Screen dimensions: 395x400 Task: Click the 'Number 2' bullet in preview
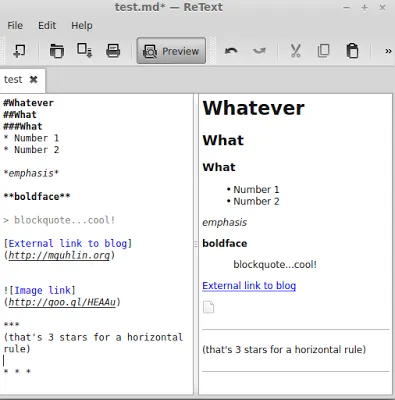pos(256,201)
